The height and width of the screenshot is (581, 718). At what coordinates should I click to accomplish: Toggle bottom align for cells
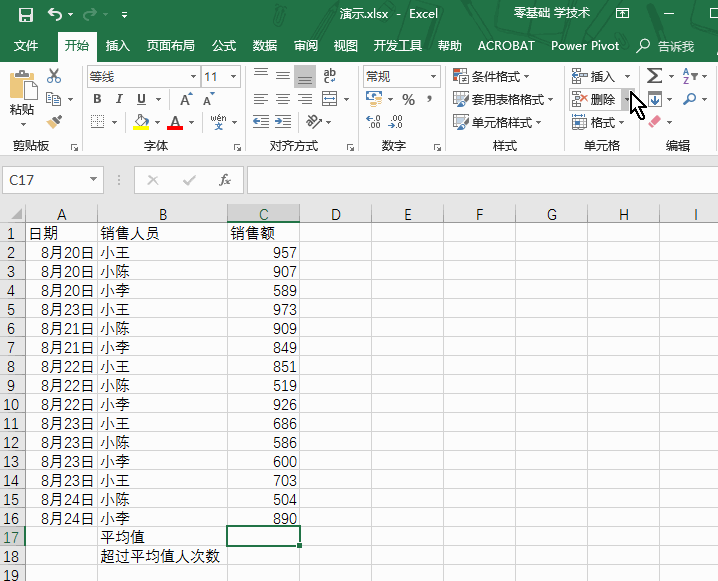305,76
